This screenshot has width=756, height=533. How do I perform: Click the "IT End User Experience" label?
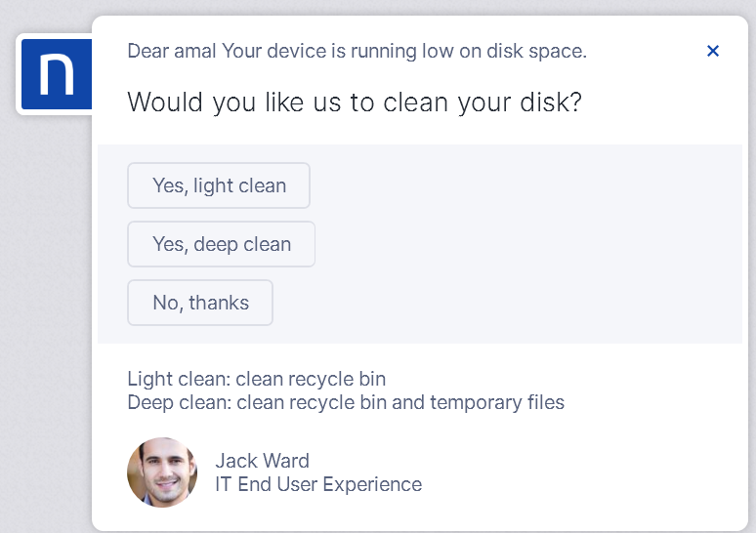click(318, 484)
